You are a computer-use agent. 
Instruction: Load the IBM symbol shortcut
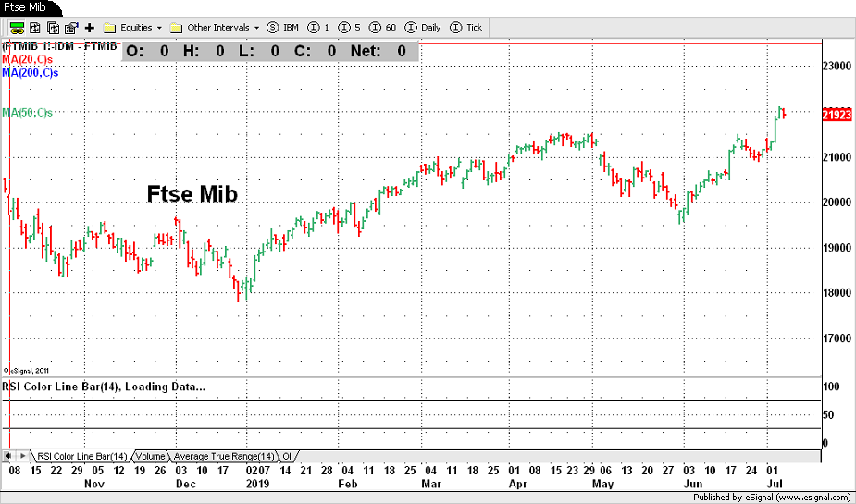[x=283, y=28]
